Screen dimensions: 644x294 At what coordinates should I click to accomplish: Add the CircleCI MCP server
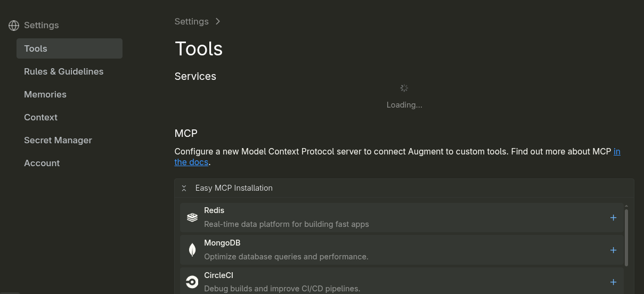613,282
